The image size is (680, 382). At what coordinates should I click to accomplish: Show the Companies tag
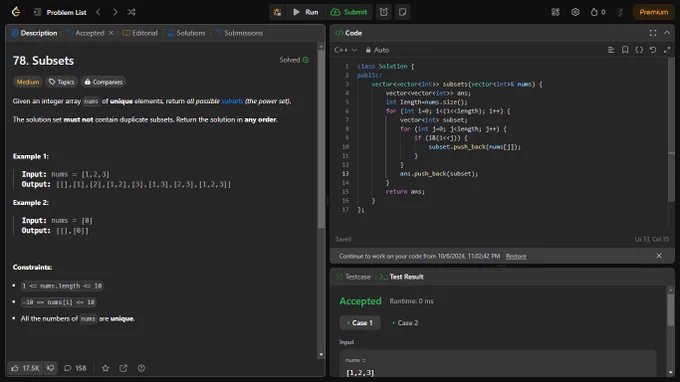coord(103,82)
